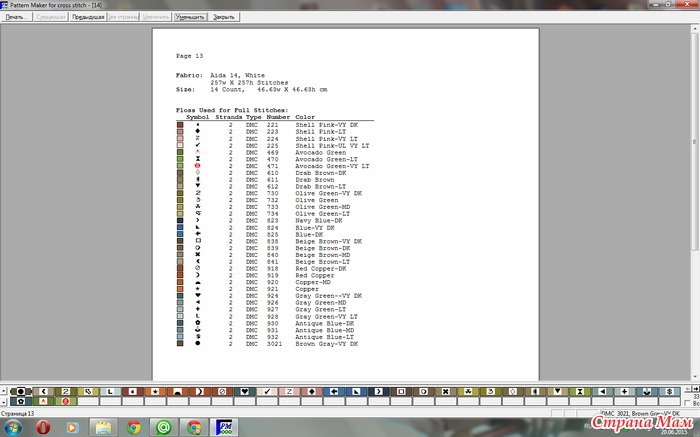Toggle the checkbox beside the palette
The height and width of the screenshot is (437, 700).
point(688,403)
